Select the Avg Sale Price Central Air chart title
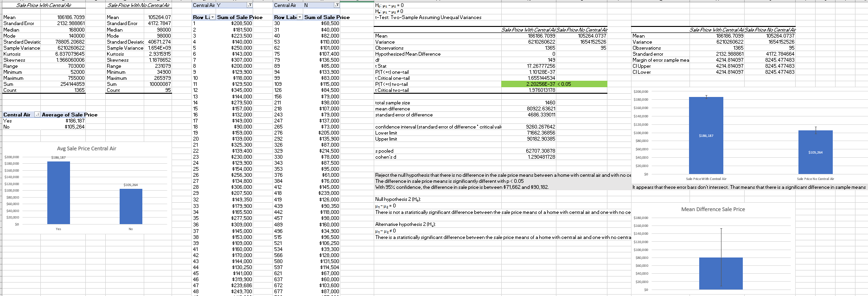This screenshot has width=868, height=296. (x=87, y=148)
